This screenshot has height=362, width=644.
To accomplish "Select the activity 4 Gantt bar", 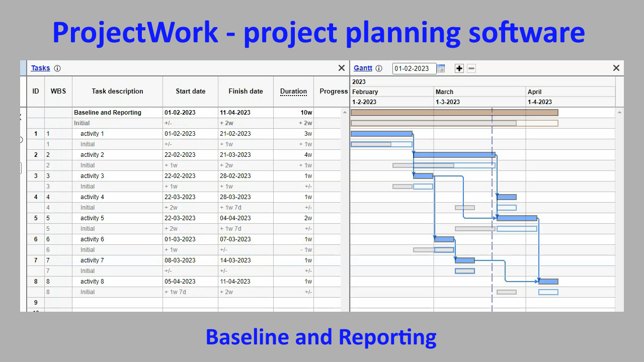I will point(507,197).
